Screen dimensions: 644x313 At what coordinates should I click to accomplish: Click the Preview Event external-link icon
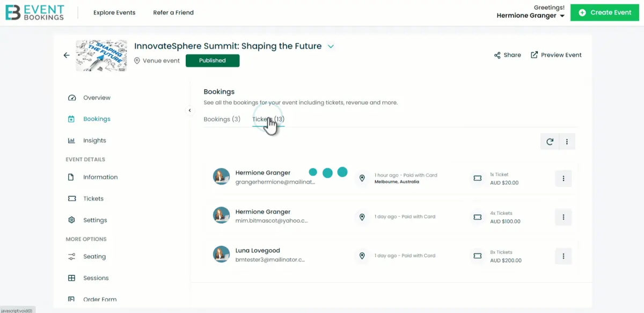click(x=534, y=55)
